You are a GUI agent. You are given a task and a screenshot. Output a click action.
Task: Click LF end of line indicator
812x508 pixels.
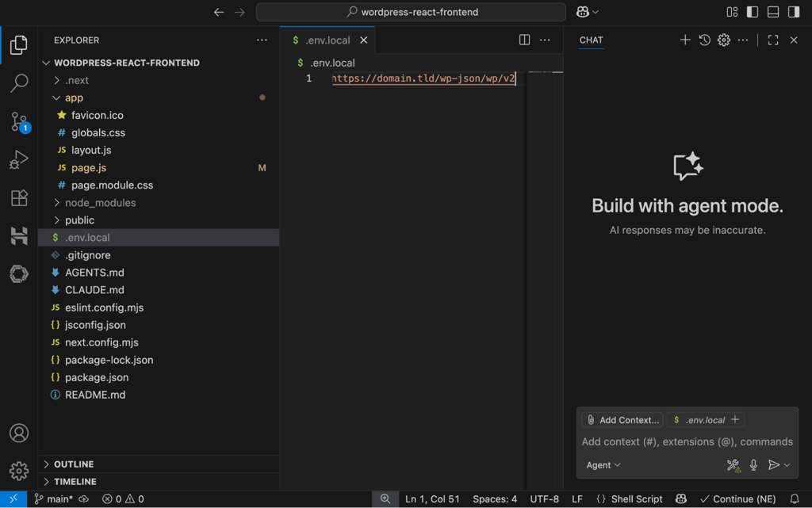(577, 498)
